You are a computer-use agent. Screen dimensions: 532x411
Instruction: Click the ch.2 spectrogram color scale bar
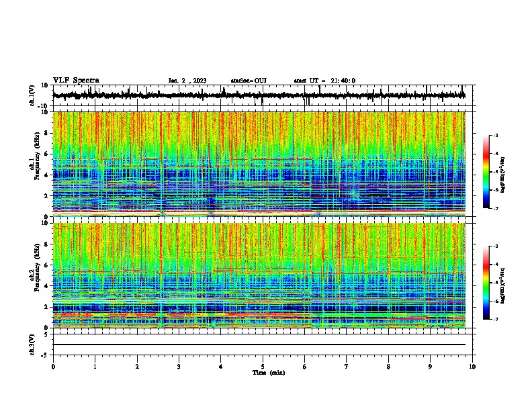tap(486, 283)
